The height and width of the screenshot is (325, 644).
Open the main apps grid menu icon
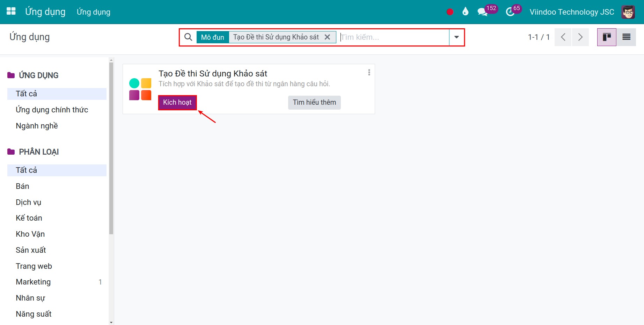(x=11, y=11)
